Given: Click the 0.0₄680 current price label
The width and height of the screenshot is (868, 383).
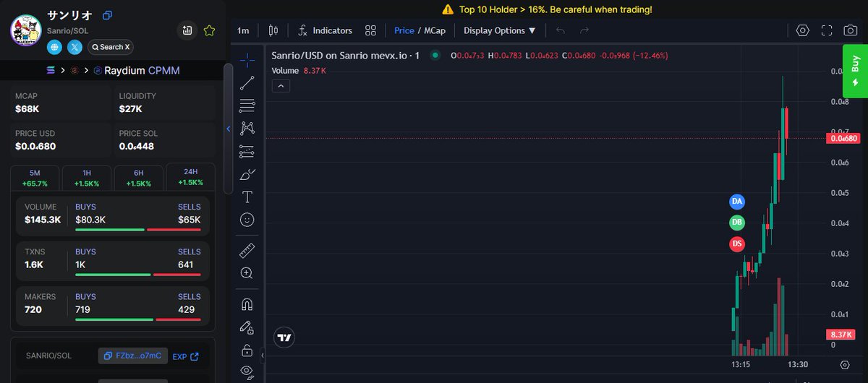Looking at the screenshot, I should [843, 138].
